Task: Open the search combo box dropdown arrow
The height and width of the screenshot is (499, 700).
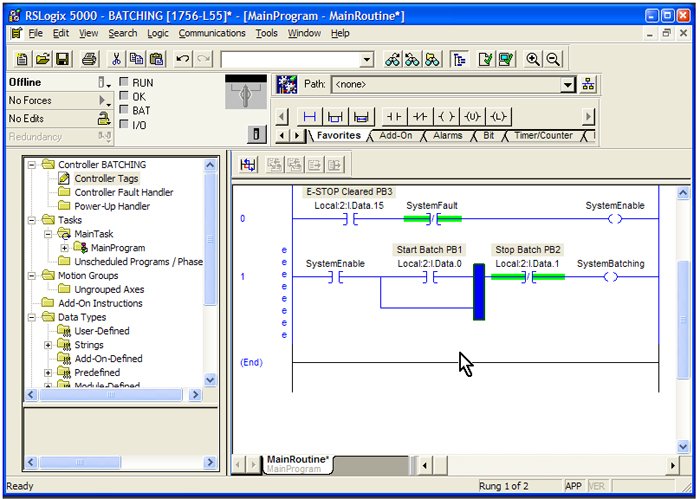Action: pos(367,59)
